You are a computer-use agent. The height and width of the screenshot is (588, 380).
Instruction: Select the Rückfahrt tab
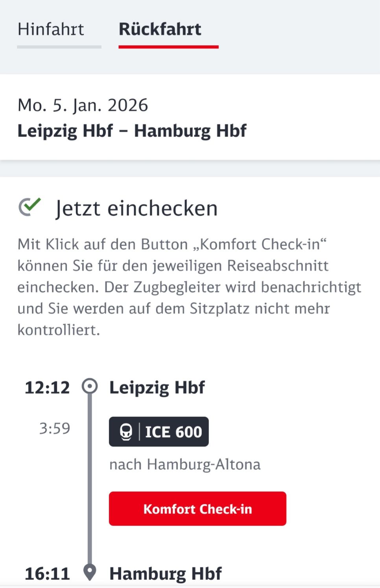click(x=160, y=30)
